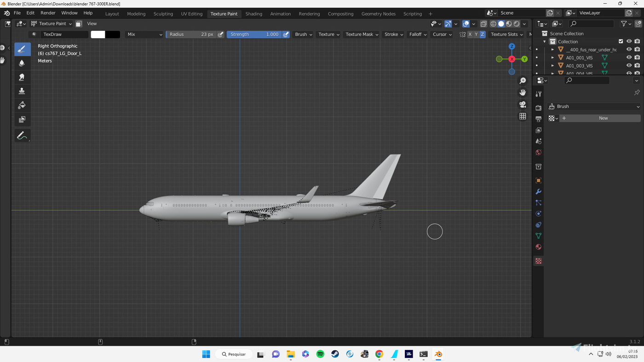Switch to the Shading workspace tab
The image size is (644, 362).
click(x=253, y=14)
